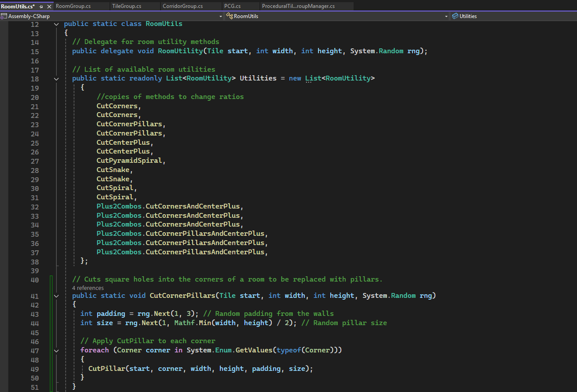
Task: Open the TileGroup.cs tab
Action: pyautogui.click(x=126, y=6)
